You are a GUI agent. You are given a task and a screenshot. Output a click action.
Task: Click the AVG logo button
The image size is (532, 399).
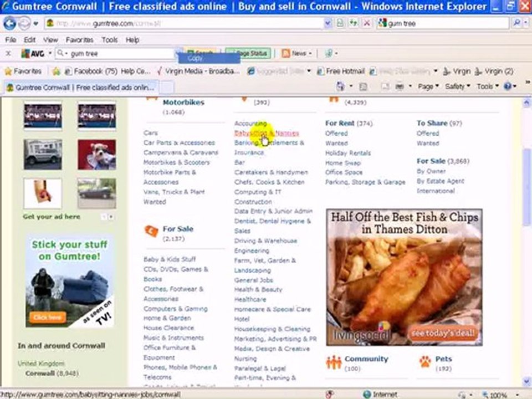coord(33,53)
